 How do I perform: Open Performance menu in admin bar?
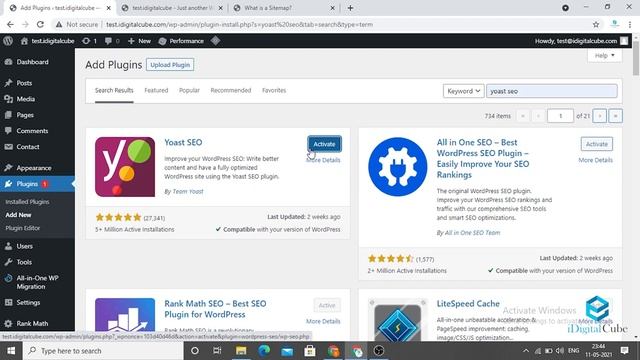coord(181,41)
